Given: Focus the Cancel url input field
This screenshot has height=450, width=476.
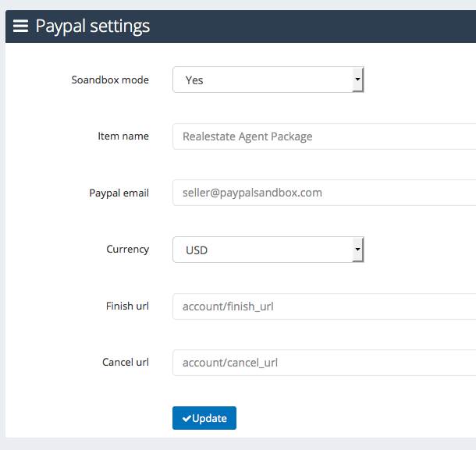Looking at the screenshot, I should pos(324,363).
